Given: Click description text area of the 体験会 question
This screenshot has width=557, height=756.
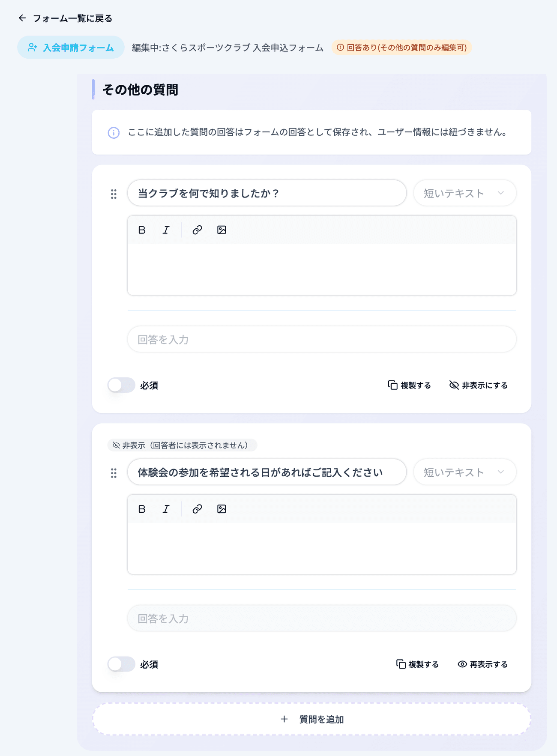Looking at the screenshot, I should pyautogui.click(x=322, y=548).
